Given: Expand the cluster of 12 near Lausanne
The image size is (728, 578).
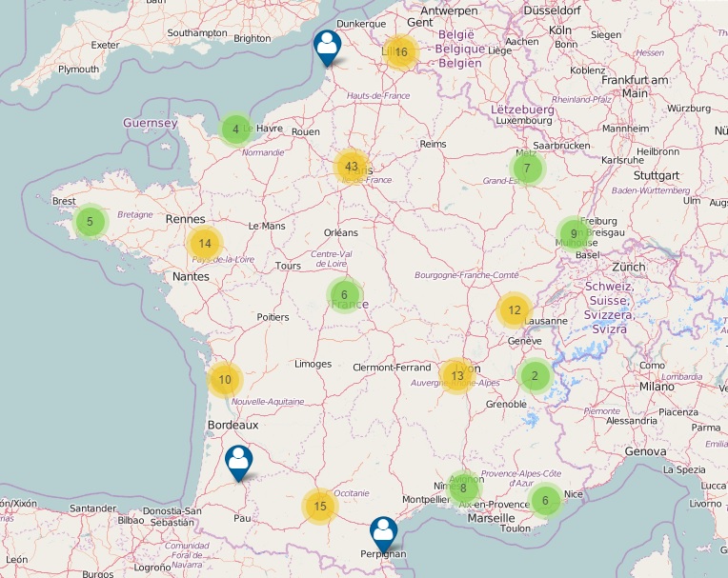Looking at the screenshot, I should pyautogui.click(x=514, y=309).
